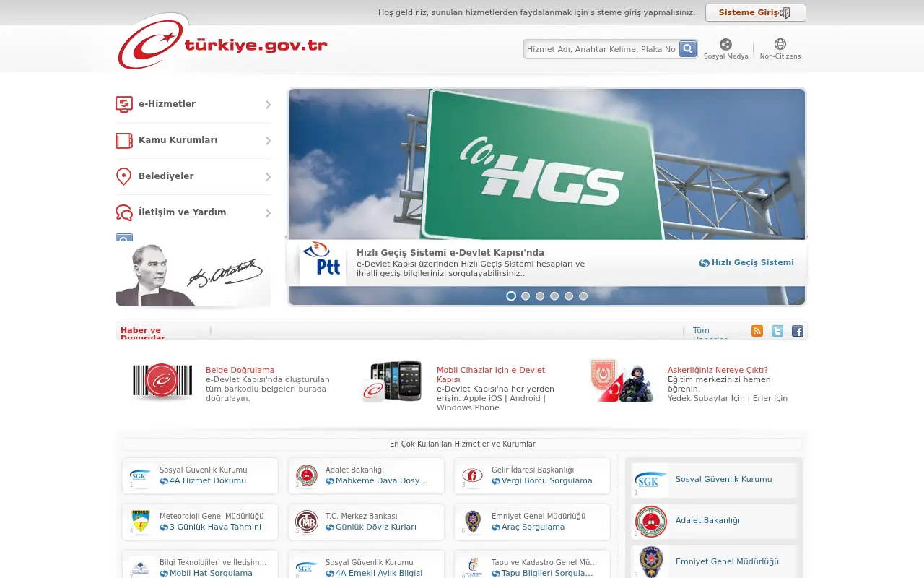Open the 4A Hizmet Dökümü link

(203, 481)
